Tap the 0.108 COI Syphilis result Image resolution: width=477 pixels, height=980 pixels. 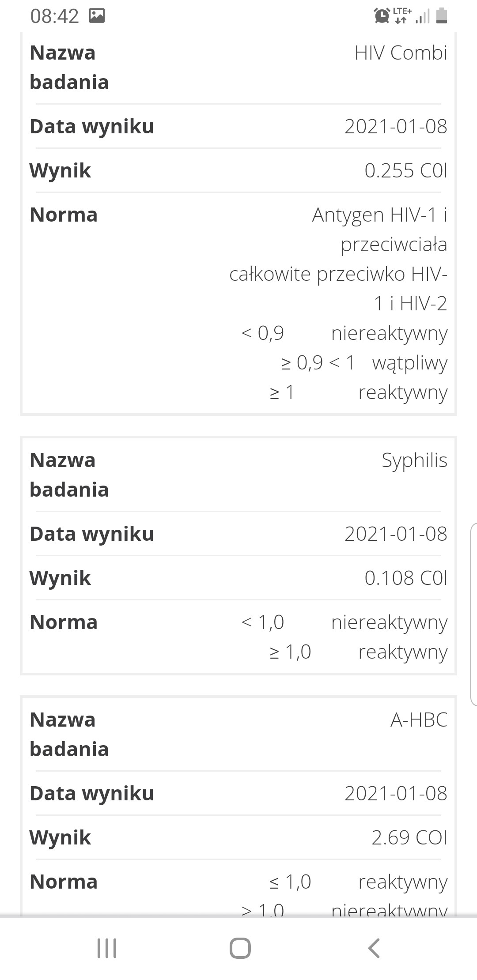(405, 578)
